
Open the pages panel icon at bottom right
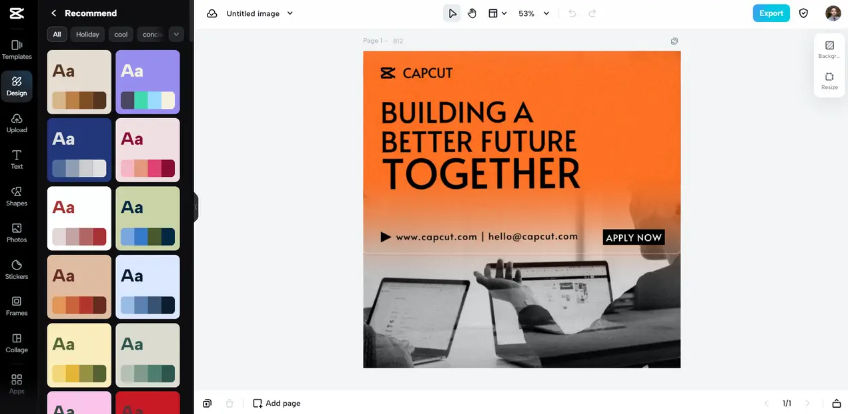836,403
